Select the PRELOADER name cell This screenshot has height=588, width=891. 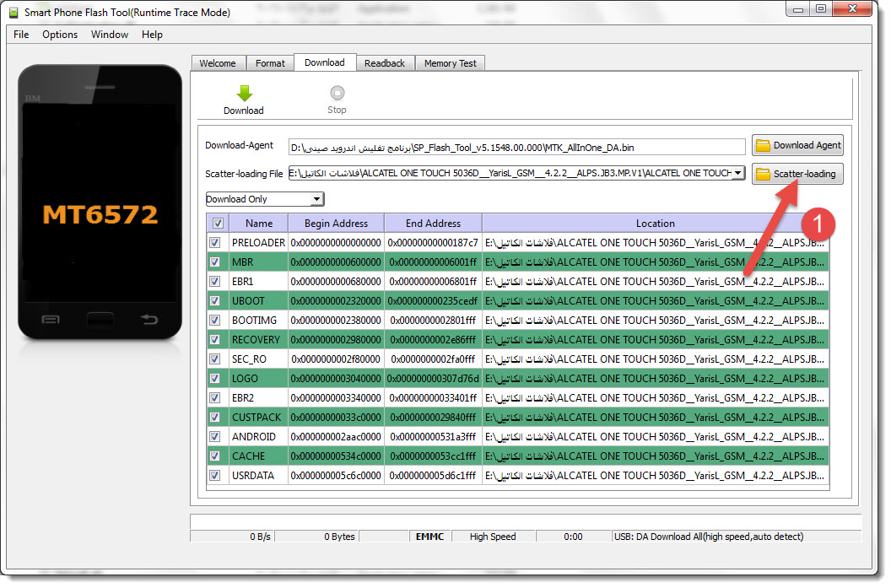click(258, 243)
